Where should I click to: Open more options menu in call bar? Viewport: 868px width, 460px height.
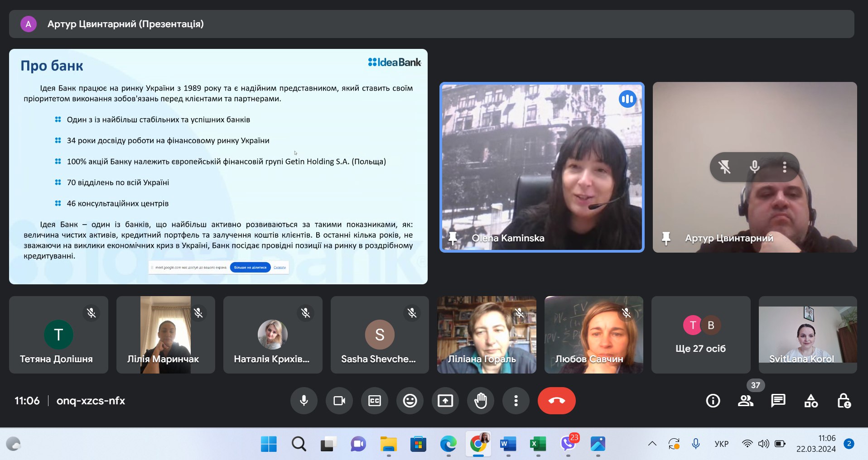pos(516,401)
